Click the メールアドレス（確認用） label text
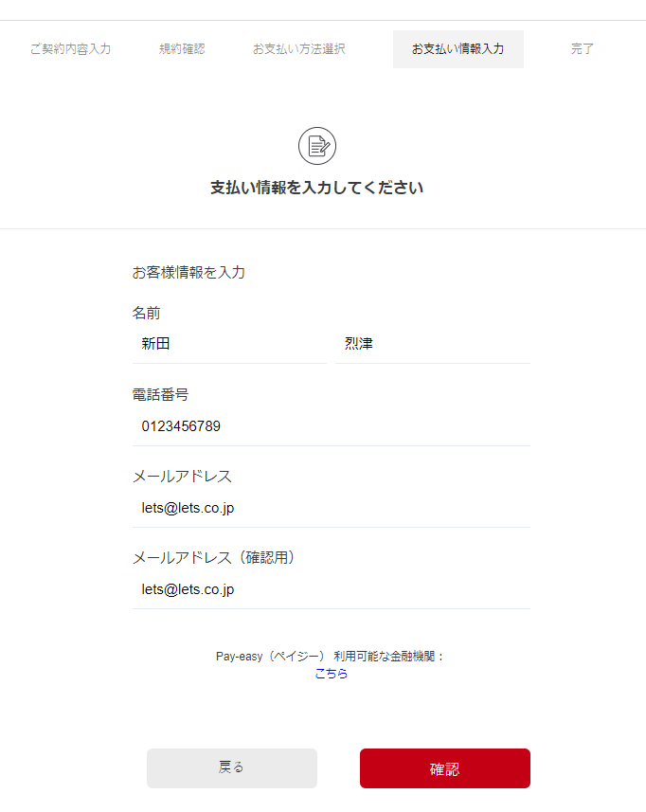The height and width of the screenshot is (812, 646). (214, 558)
